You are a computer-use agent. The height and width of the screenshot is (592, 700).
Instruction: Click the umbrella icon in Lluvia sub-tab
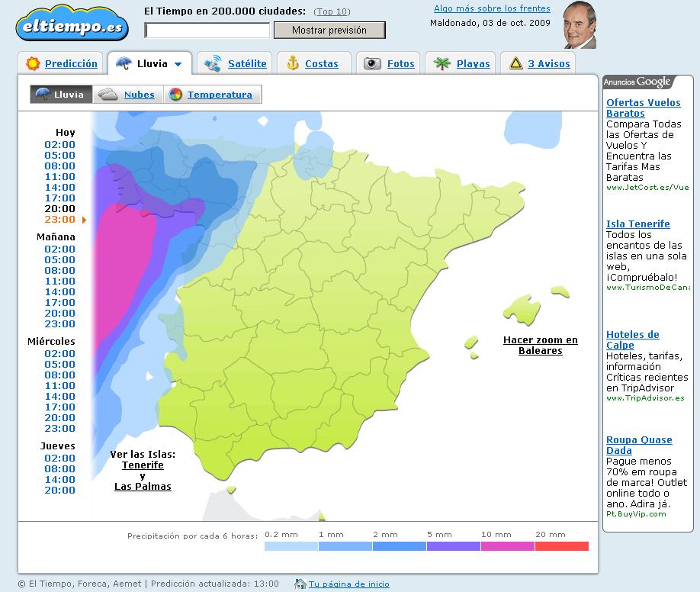[43, 94]
